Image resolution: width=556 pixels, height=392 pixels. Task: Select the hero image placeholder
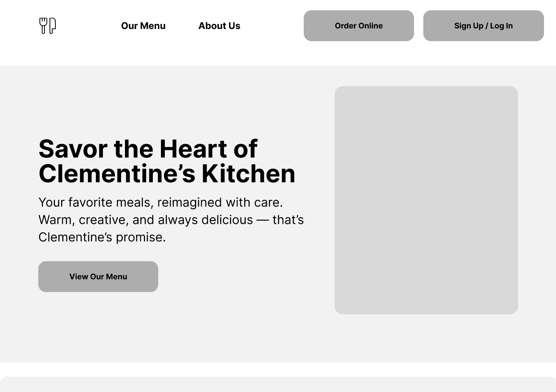coord(426,200)
